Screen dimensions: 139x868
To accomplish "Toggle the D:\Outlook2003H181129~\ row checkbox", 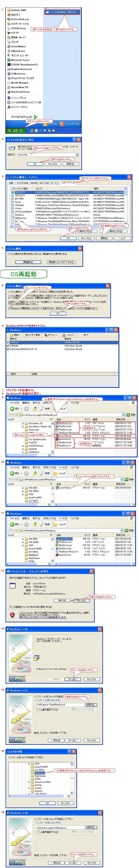I will pos(8,349).
